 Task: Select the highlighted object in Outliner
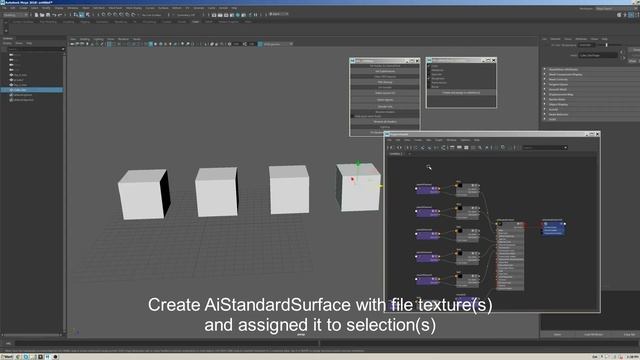pyautogui.click(x=32, y=90)
